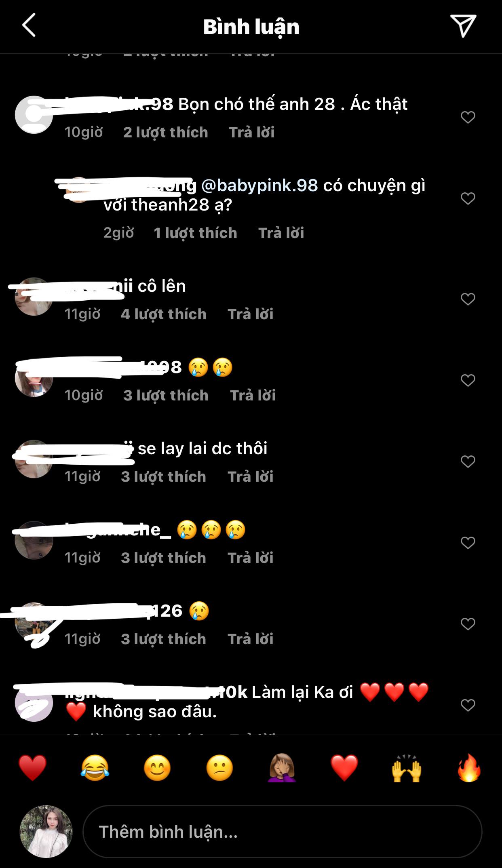Open own profile picture beside comment box
502x868 pixels.
[x=46, y=832]
